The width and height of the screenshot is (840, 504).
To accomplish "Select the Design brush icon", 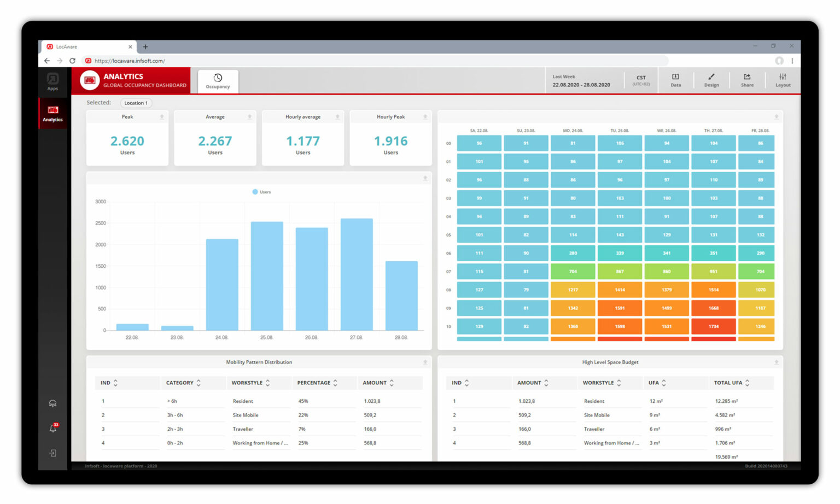I will click(x=711, y=80).
